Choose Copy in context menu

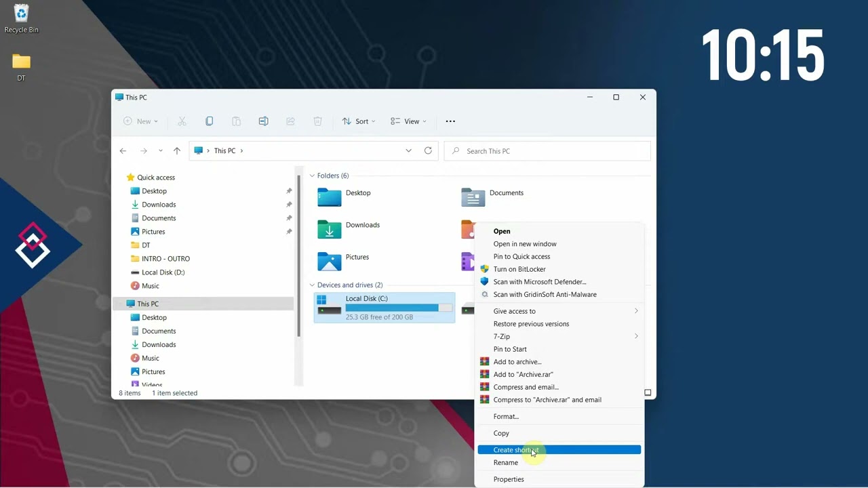pos(559,433)
